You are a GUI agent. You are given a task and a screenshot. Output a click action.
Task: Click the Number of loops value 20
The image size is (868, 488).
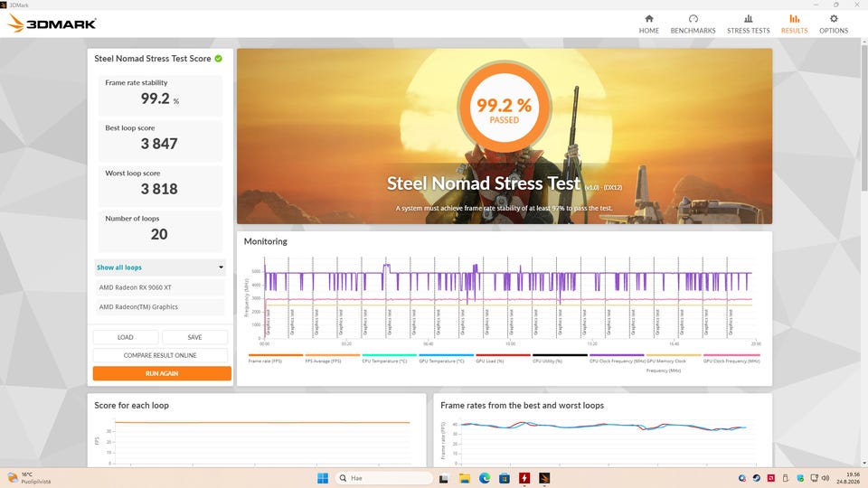pyautogui.click(x=159, y=235)
